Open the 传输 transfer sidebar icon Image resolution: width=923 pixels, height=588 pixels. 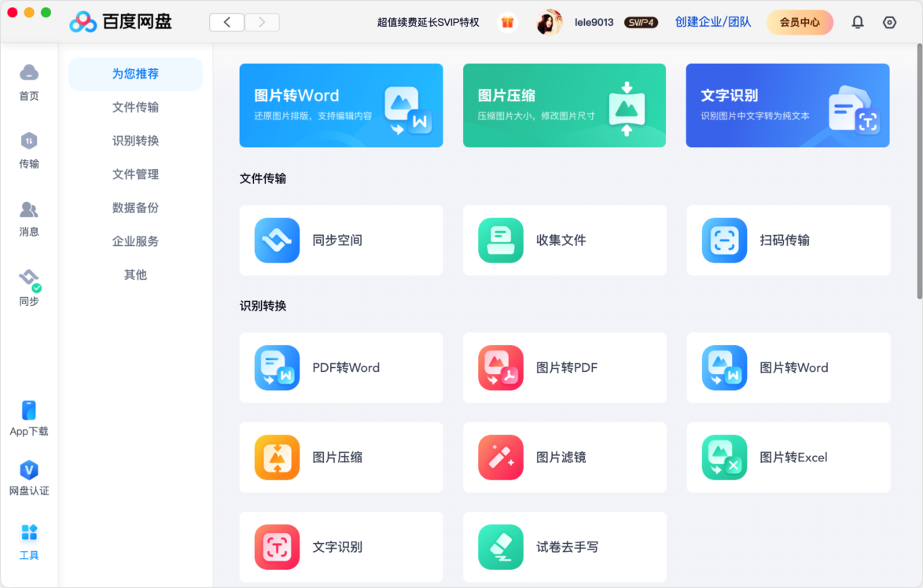(29, 141)
